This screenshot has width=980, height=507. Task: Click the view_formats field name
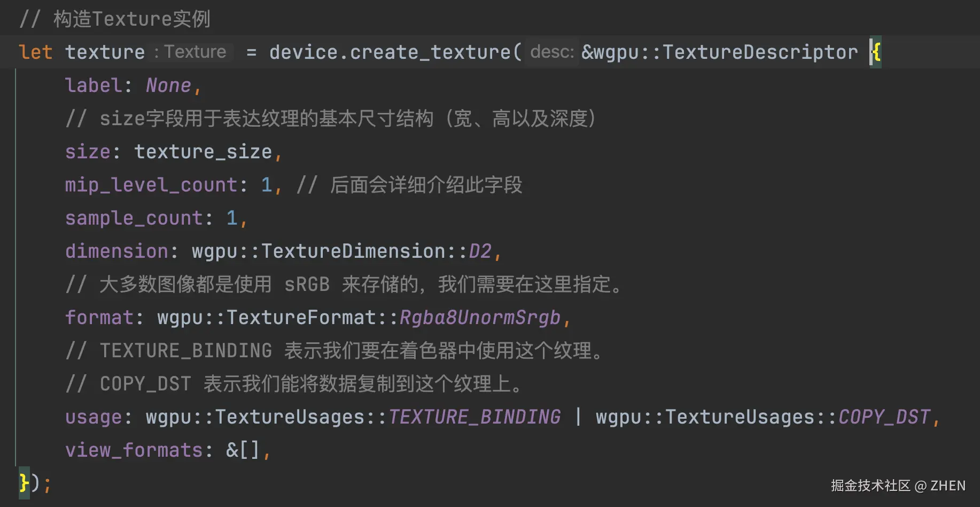tap(134, 450)
